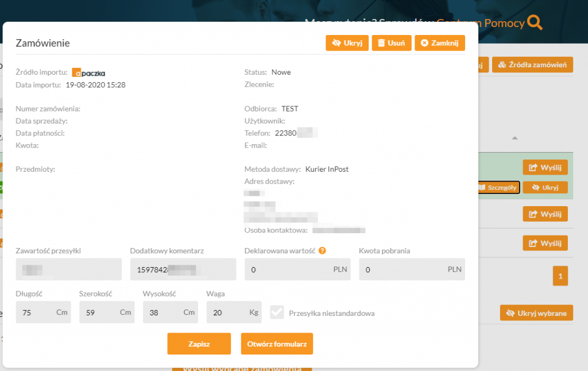
Task: Close the dialog with the Zamknij button
Action: coord(439,43)
